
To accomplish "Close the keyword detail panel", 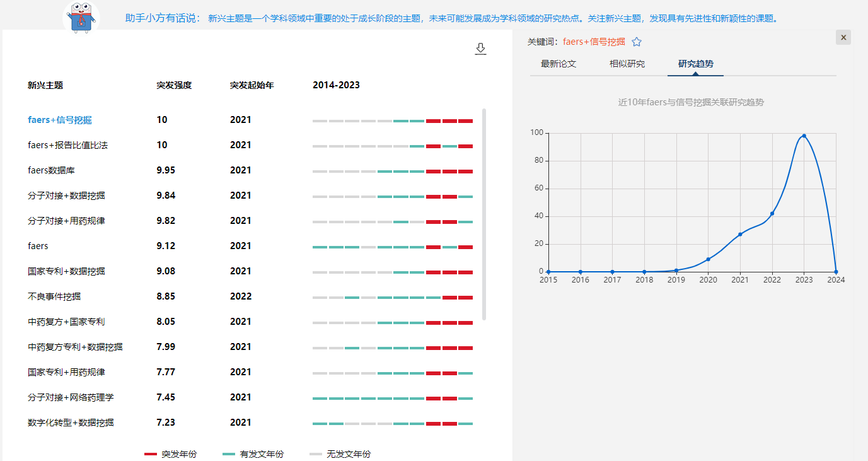I will [843, 37].
